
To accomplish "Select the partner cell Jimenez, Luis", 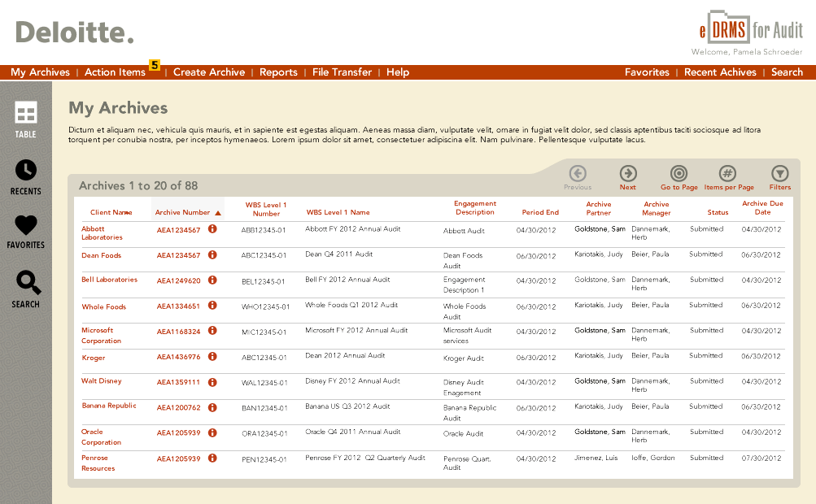I will tap(596, 458).
